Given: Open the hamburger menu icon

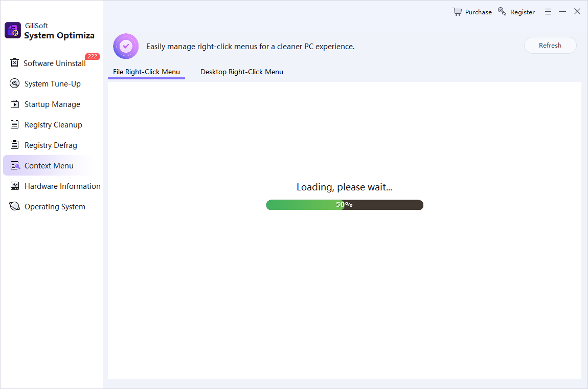Looking at the screenshot, I should (548, 12).
